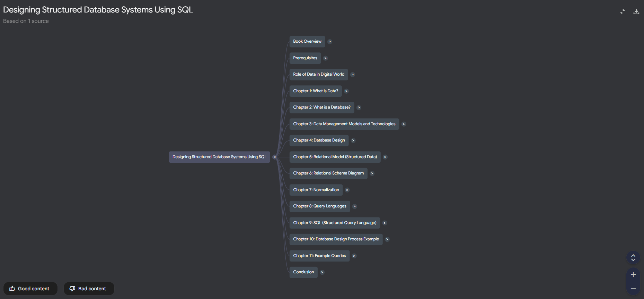The width and height of the screenshot is (644, 299).
Task: Rate as Good content
Action: [x=30, y=289]
